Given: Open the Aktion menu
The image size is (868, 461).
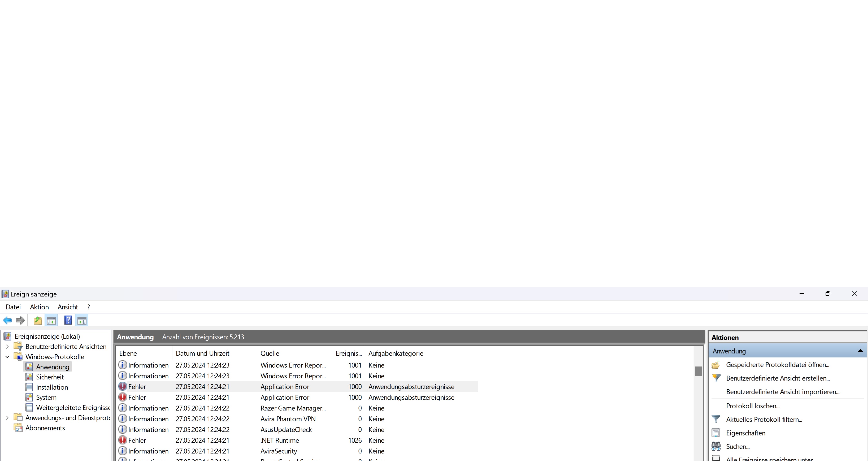Looking at the screenshot, I should pyautogui.click(x=39, y=307).
